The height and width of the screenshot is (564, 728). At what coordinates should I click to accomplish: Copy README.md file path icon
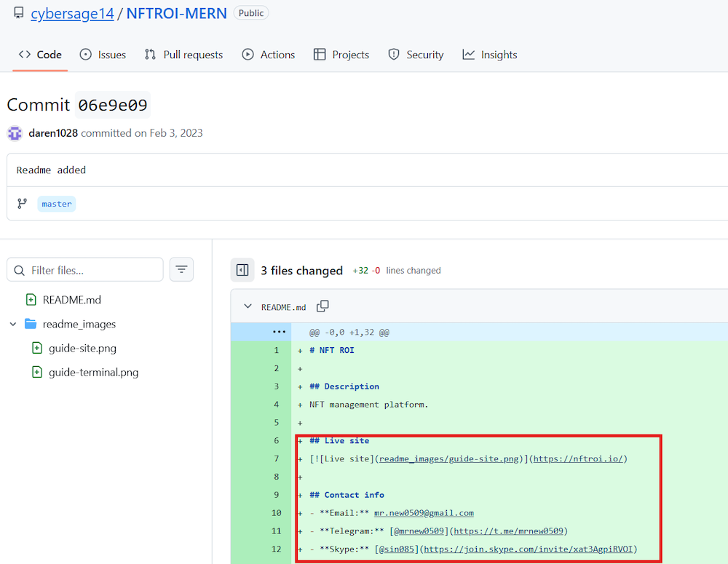coord(323,306)
